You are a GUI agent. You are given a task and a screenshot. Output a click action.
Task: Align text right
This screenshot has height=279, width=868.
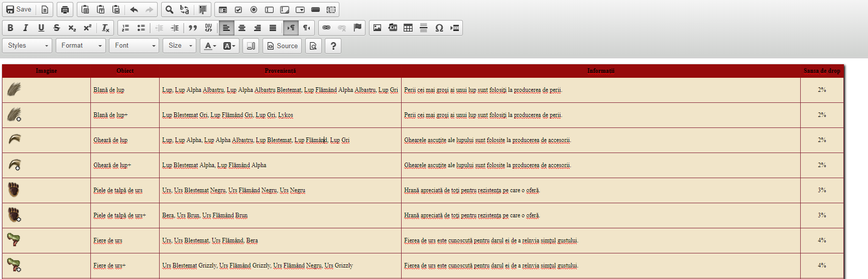click(258, 28)
